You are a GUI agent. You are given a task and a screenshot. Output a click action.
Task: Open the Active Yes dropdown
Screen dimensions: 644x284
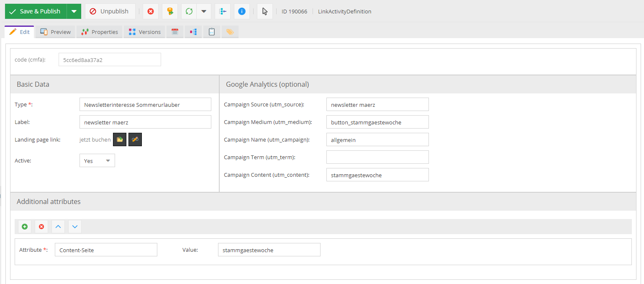(x=97, y=161)
